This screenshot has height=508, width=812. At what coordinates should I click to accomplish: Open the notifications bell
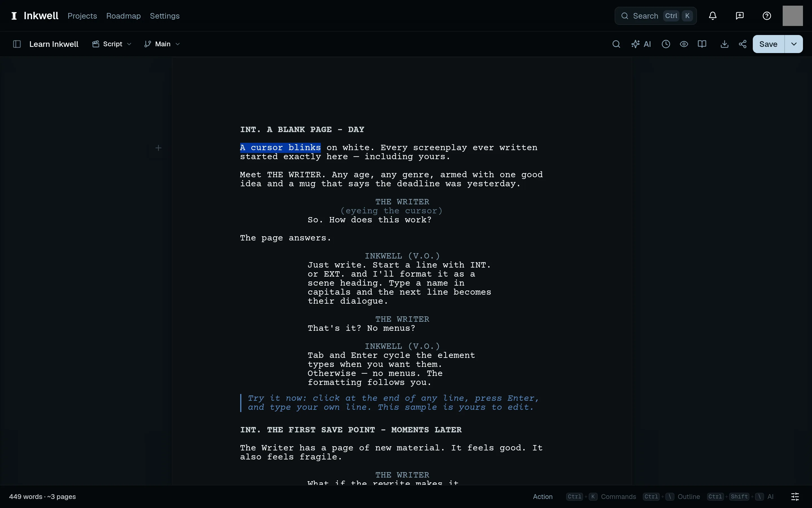pos(713,16)
